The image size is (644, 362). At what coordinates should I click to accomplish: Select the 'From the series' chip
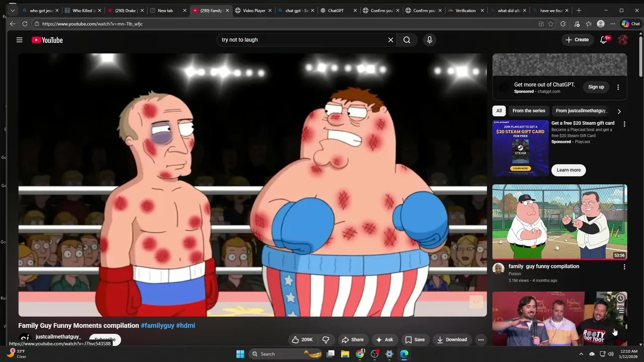pyautogui.click(x=529, y=111)
